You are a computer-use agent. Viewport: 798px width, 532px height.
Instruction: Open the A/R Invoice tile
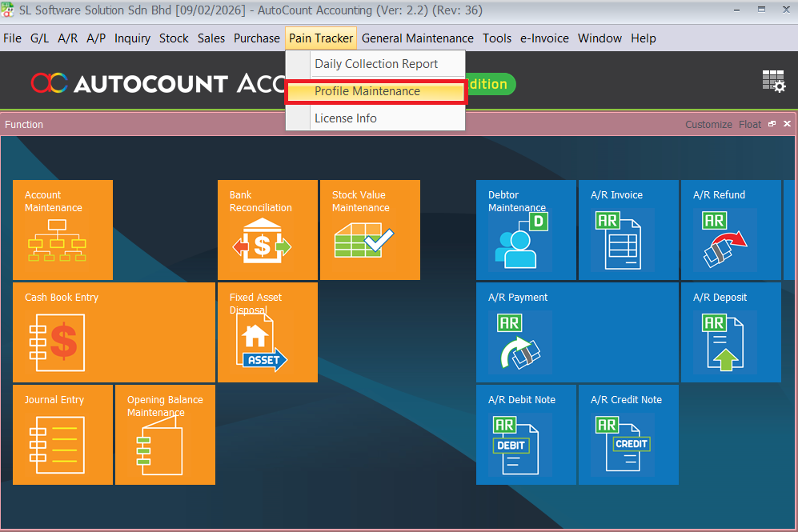point(628,230)
